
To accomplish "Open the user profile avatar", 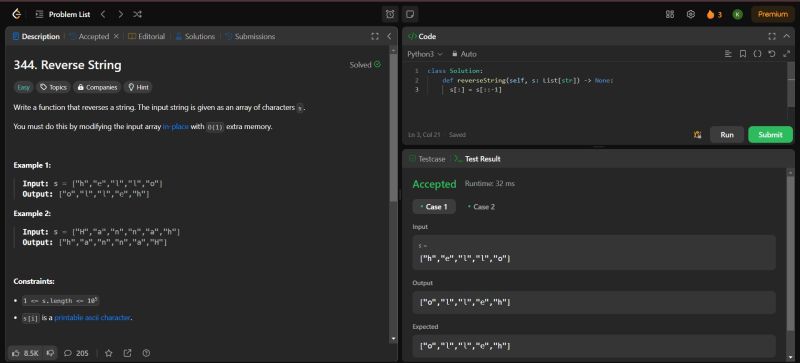I will click(x=737, y=14).
